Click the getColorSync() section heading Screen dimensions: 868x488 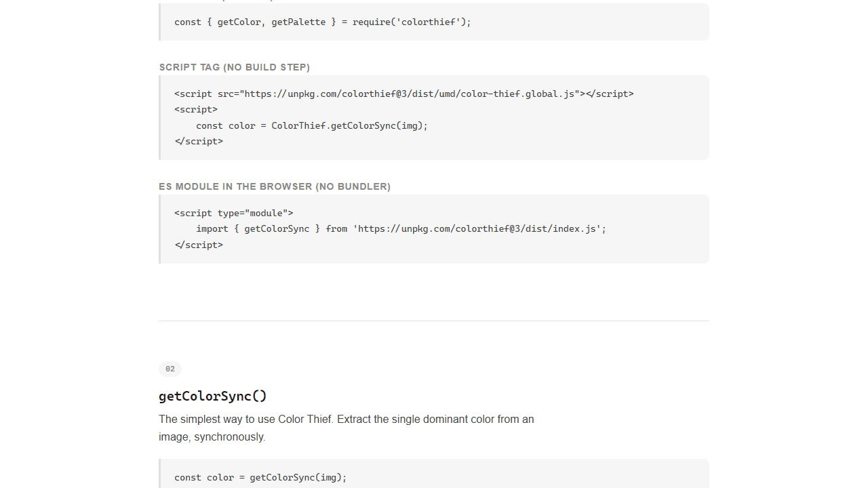(213, 396)
